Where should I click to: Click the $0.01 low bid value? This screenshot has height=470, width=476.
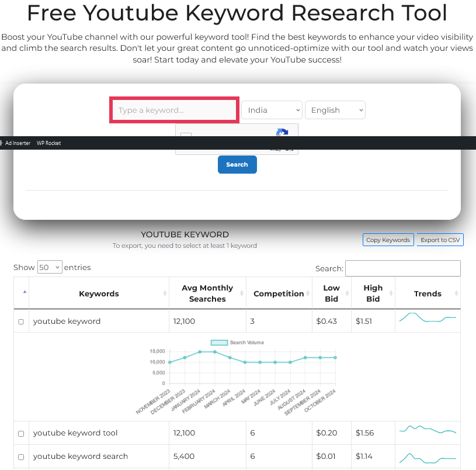tap(326, 456)
